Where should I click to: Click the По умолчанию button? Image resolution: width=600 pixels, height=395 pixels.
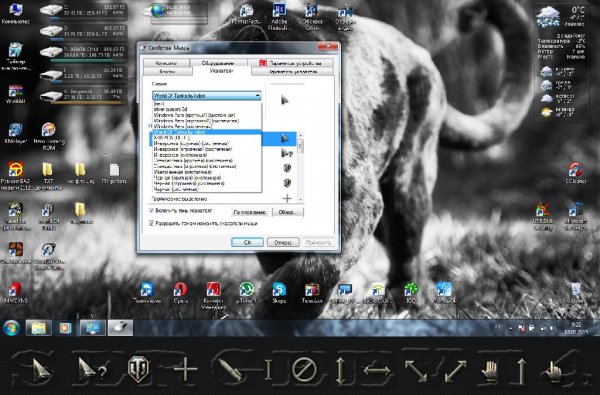click(x=249, y=212)
